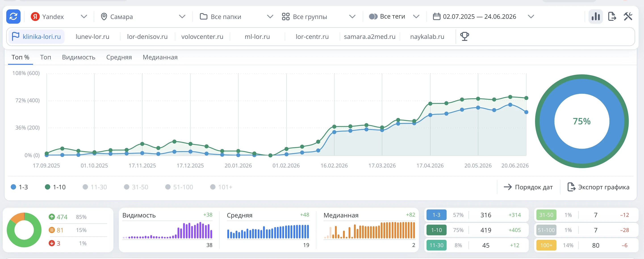Click the calendar icon for date range
The height and width of the screenshot is (259, 644).
[437, 17]
